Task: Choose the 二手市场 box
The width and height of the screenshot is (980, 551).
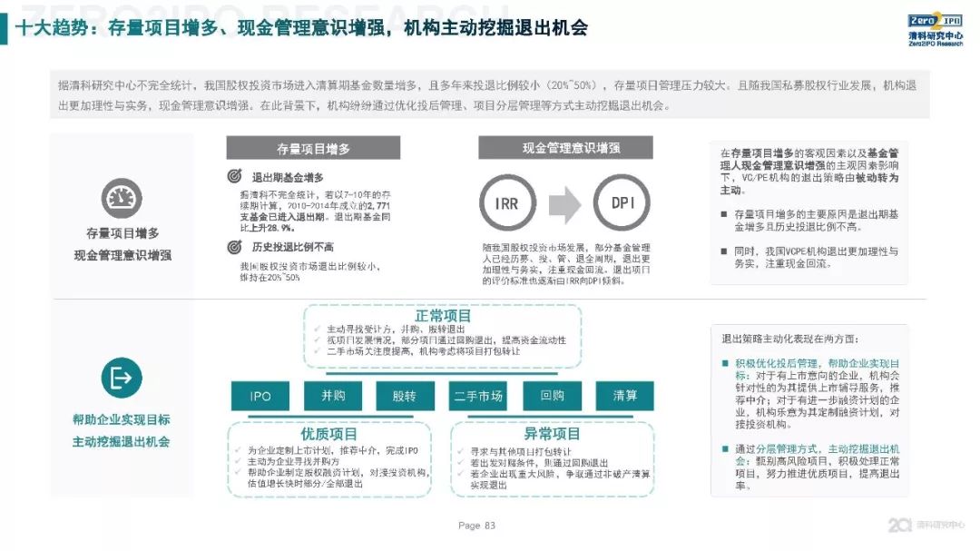Action: tap(478, 396)
